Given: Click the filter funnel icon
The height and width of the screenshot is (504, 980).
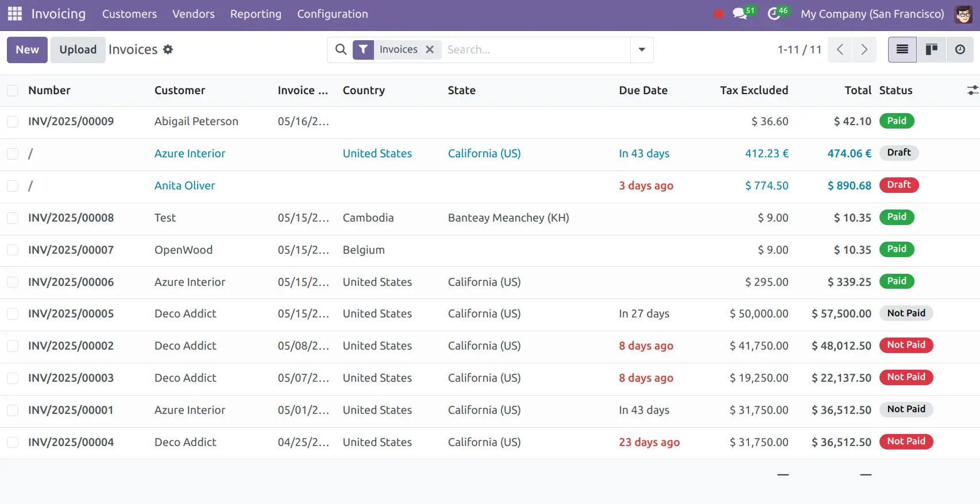Looking at the screenshot, I should (363, 50).
